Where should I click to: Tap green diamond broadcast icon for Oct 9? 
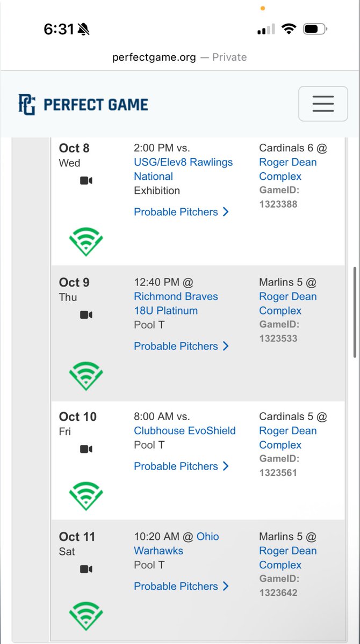[x=86, y=376]
